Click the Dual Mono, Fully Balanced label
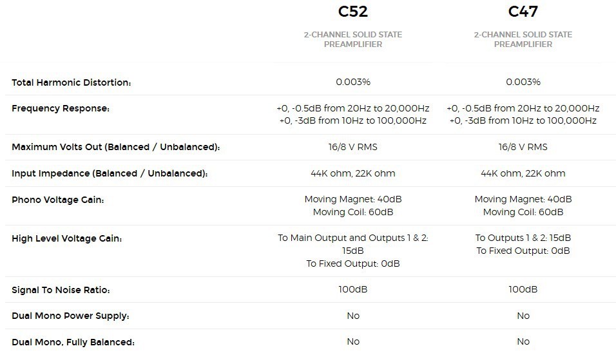The image size is (616, 364). coord(73,342)
